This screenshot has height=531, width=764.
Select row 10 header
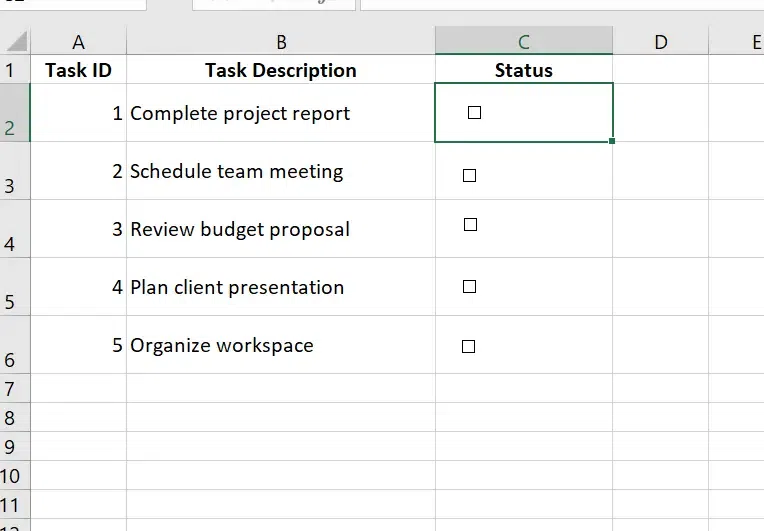click(12, 476)
